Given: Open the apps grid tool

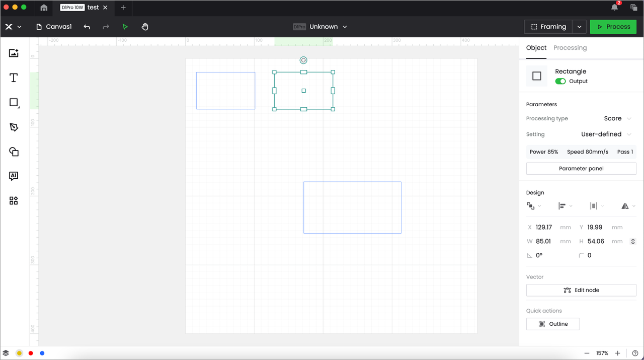Looking at the screenshot, I should pos(14,201).
